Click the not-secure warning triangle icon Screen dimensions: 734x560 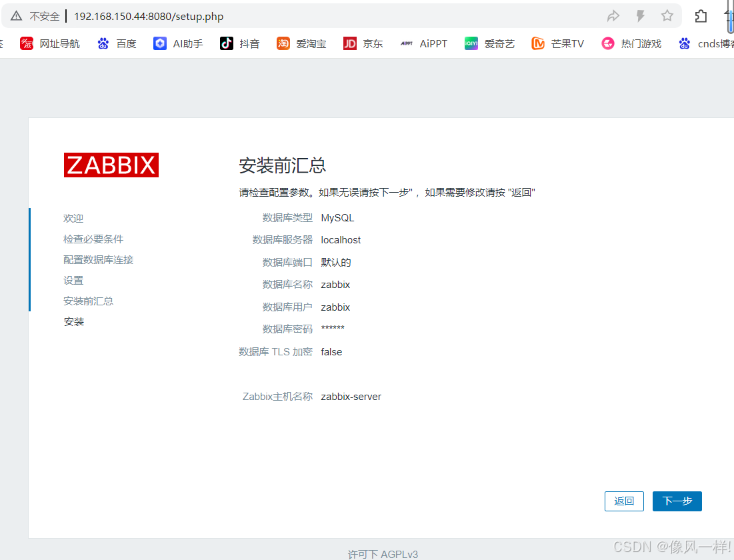[x=17, y=17]
